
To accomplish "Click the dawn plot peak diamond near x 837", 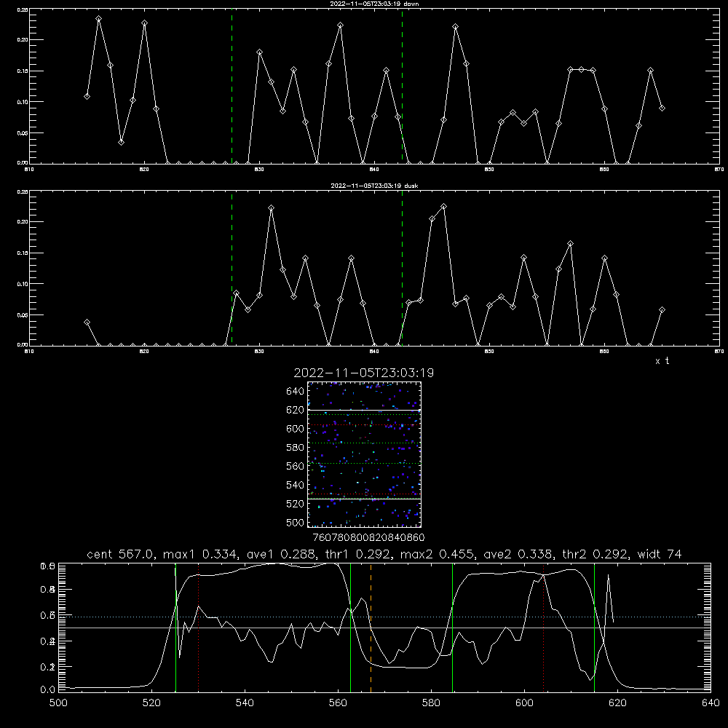I will pos(340,25).
